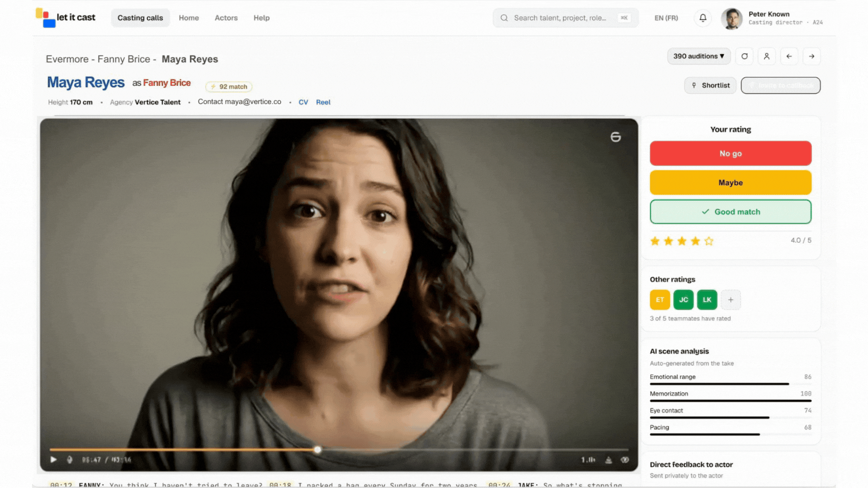Click Peter Known's profile avatar
Screen dimensions: 868x488
click(x=731, y=19)
